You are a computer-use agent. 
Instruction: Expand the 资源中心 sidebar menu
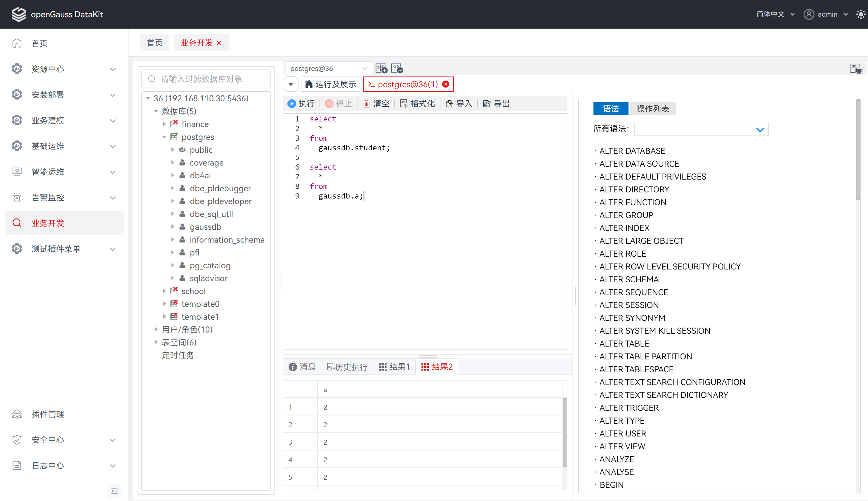click(64, 69)
